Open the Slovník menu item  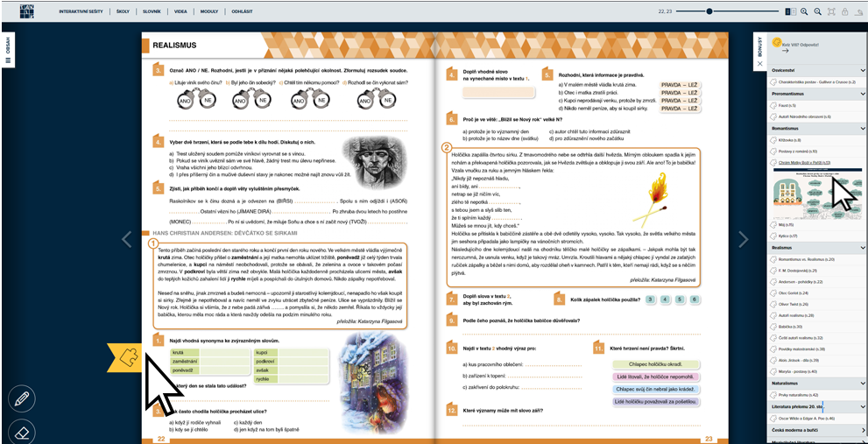(152, 11)
